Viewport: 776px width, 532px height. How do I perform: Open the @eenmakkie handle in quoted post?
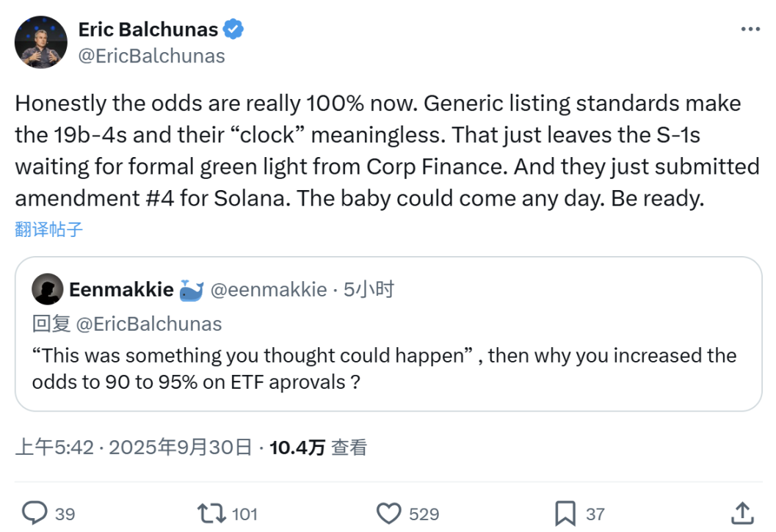tap(269, 290)
